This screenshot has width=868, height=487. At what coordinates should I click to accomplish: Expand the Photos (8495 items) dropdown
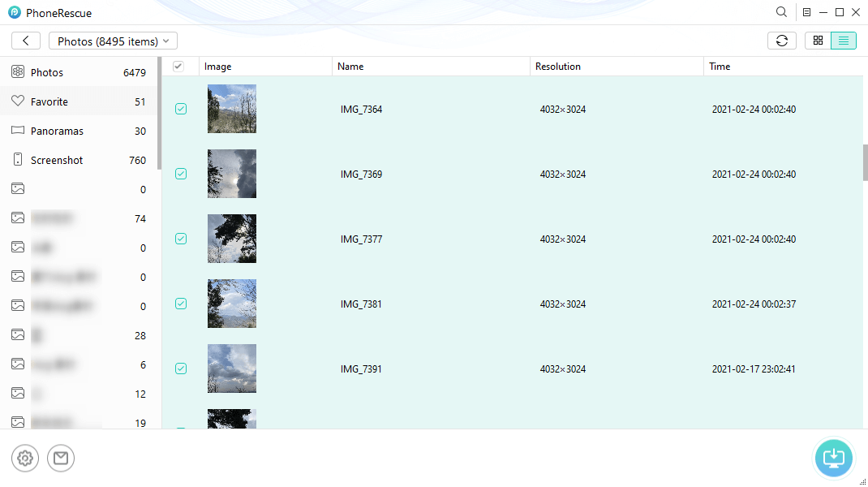(x=113, y=41)
